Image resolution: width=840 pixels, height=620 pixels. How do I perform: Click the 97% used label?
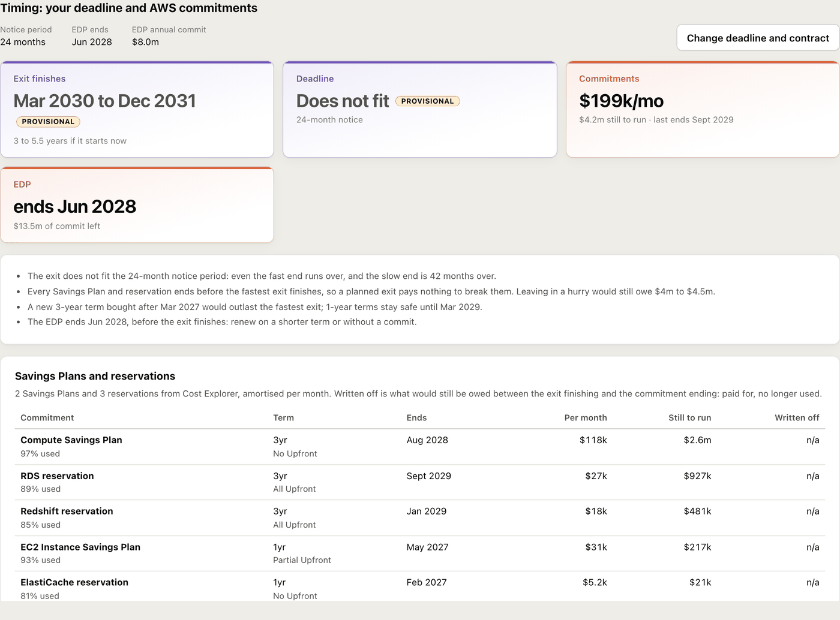point(40,454)
